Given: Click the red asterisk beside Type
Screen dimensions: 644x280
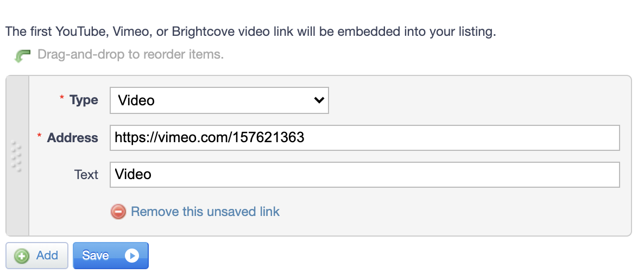Looking at the screenshot, I should [x=62, y=98].
